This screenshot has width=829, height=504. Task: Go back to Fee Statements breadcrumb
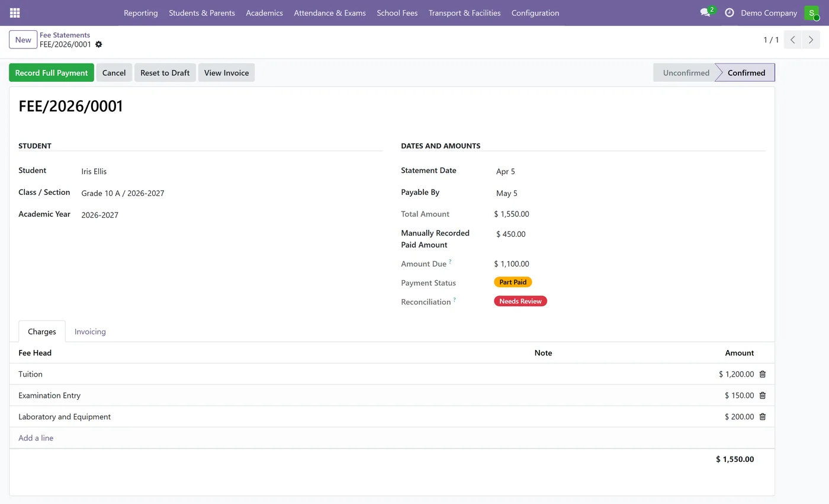coord(65,35)
